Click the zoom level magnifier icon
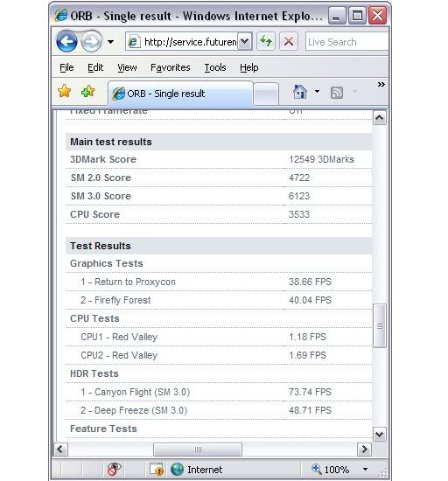This screenshot has height=481, width=448. point(317,469)
